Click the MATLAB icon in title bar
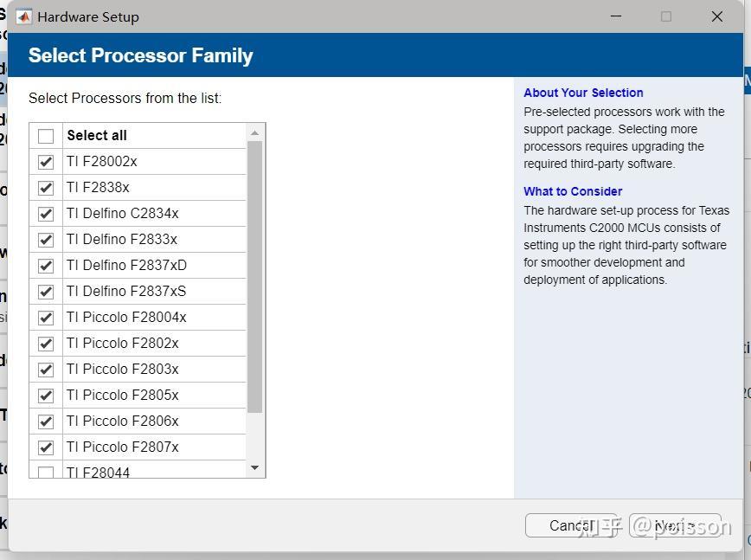The height and width of the screenshot is (560, 751). click(24, 16)
